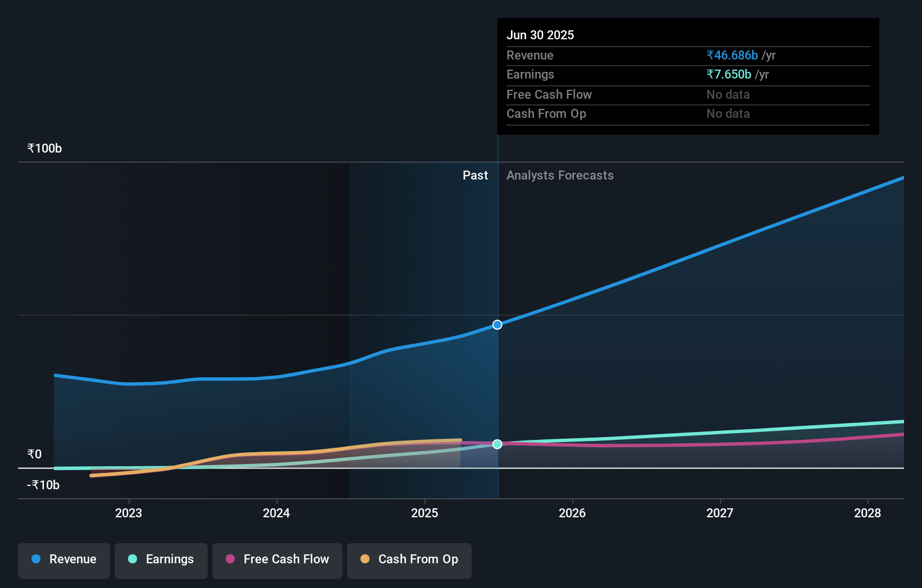The width and height of the screenshot is (922, 588).
Task: Click the 2024 x-axis label
Action: tap(276, 513)
